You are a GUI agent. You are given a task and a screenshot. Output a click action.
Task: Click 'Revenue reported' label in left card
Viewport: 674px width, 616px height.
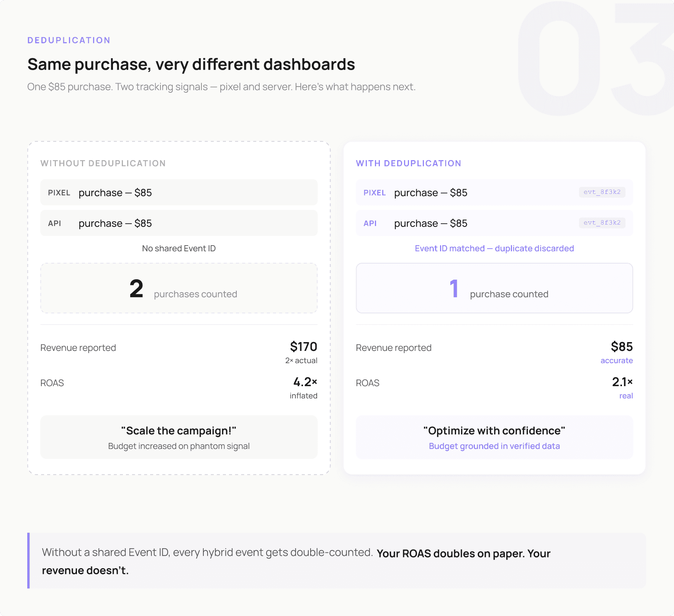(x=78, y=348)
